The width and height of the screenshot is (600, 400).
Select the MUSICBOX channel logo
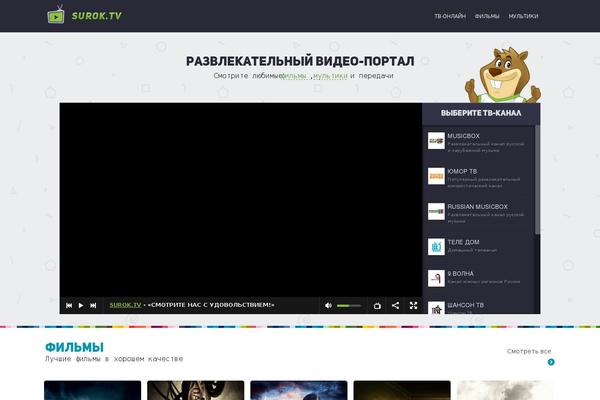pos(436,141)
